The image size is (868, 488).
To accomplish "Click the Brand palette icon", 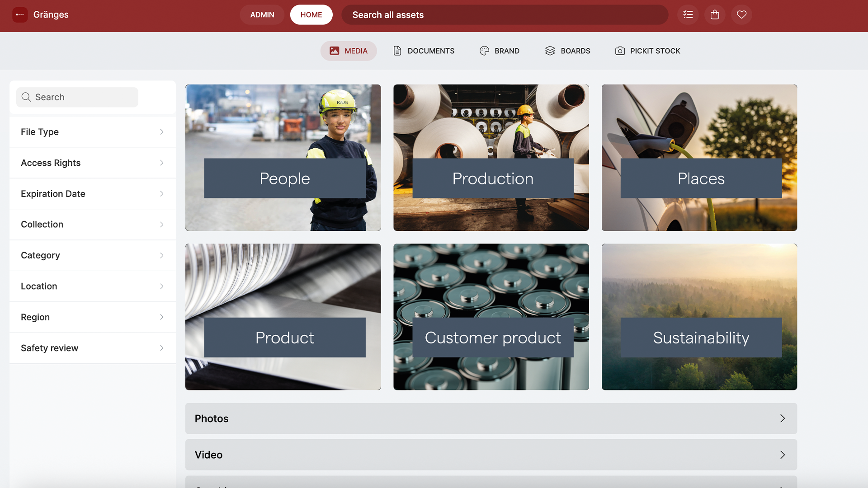I will [x=484, y=51].
